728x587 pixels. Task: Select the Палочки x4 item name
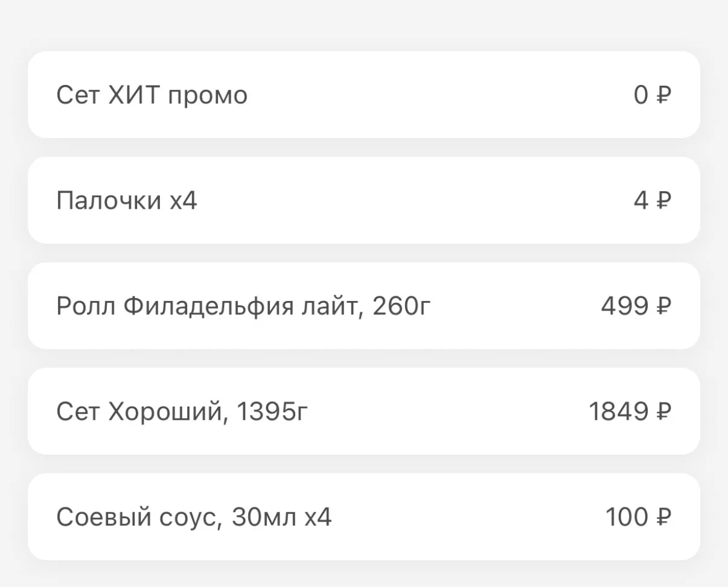(127, 201)
